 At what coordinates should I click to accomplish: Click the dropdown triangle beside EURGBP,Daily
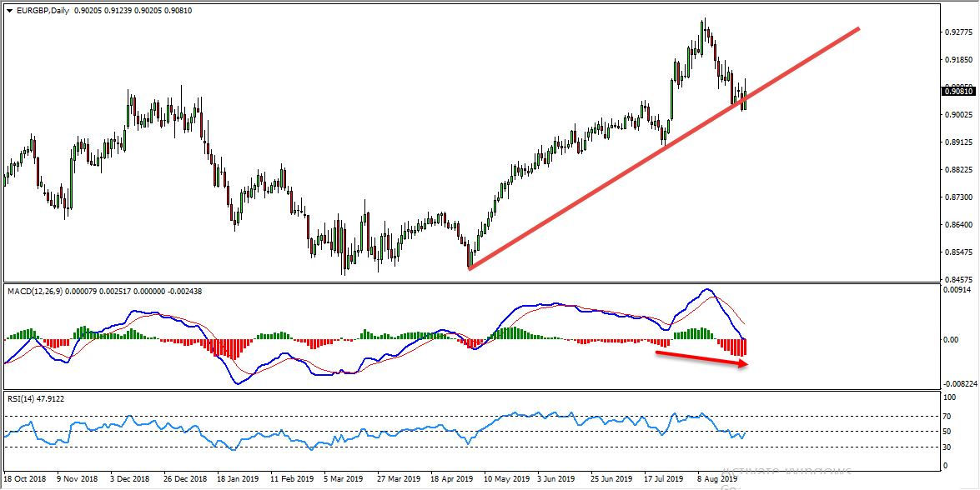[x=9, y=10]
